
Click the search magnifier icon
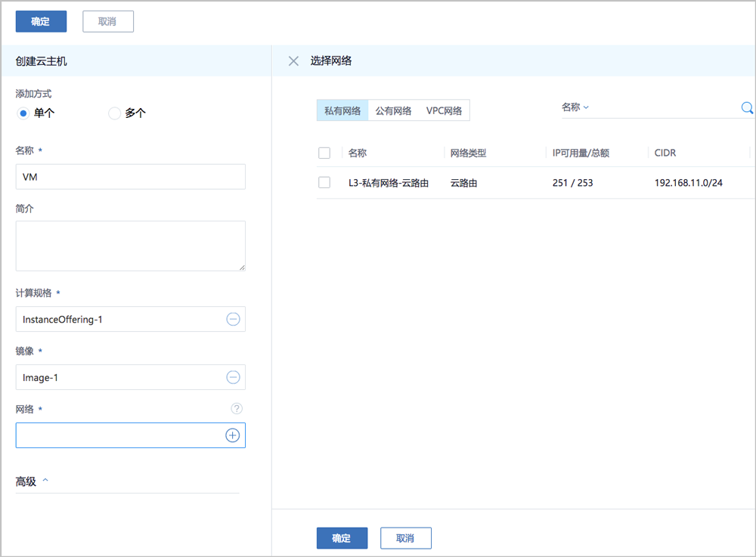(x=747, y=108)
